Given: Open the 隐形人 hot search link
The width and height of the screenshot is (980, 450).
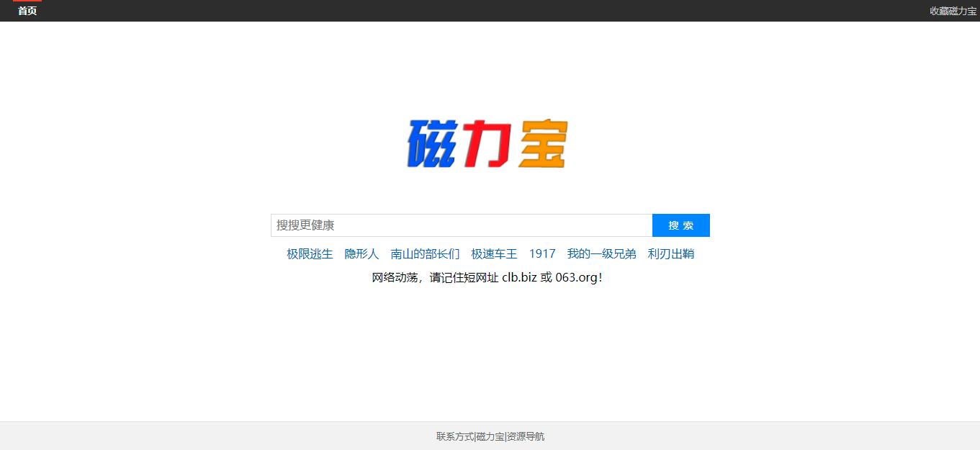Looking at the screenshot, I should pyautogui.click(x=361, y=253).
